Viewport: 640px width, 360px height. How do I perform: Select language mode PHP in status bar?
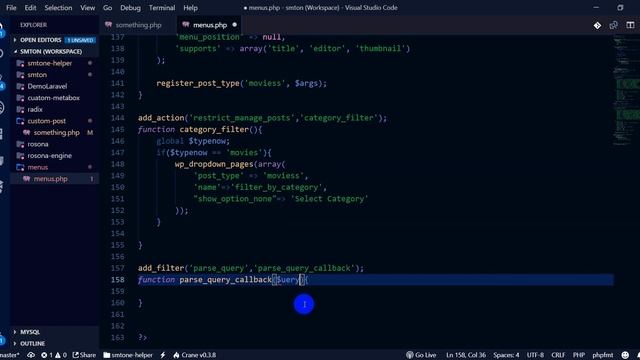pyautogui.click(x=579, y=355)
